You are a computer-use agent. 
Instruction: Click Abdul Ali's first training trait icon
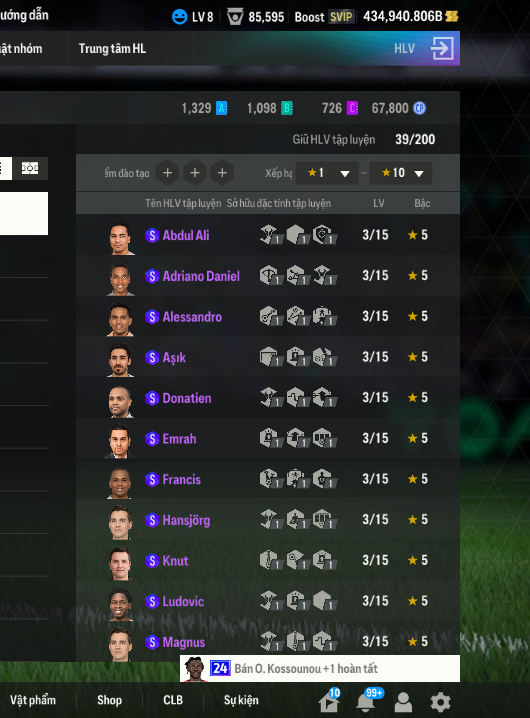(271, 234)
